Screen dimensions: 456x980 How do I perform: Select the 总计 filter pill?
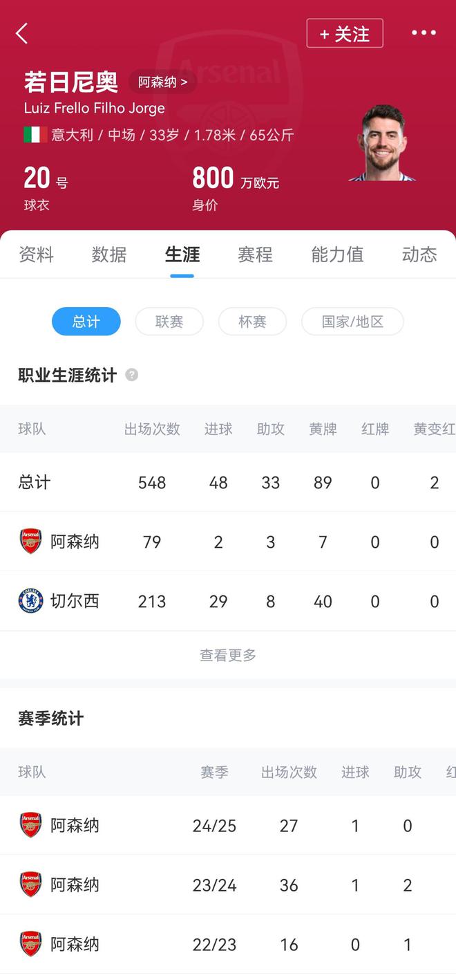click(86, 322)
